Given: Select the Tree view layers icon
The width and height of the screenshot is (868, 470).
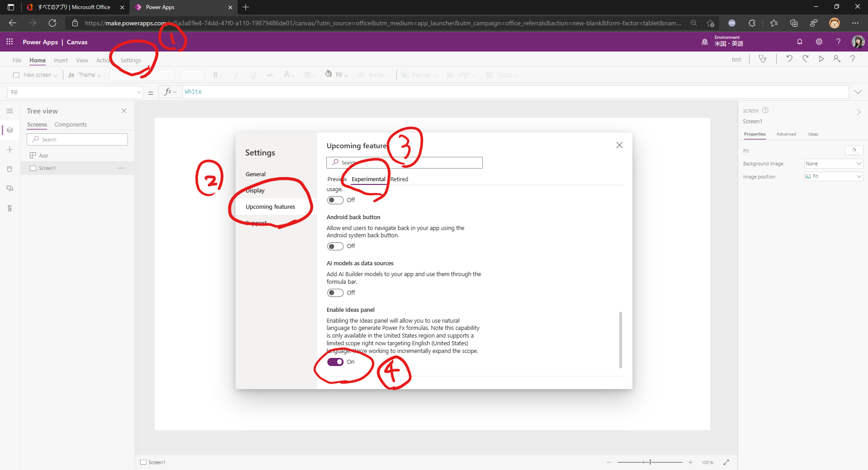Looking at the screenshot, I should pyautogui.click(x=9, y=130).
